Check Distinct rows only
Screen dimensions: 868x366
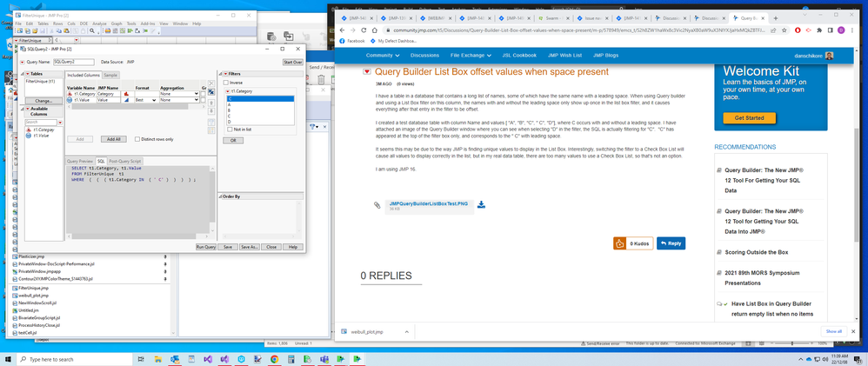tap(137, 139)
